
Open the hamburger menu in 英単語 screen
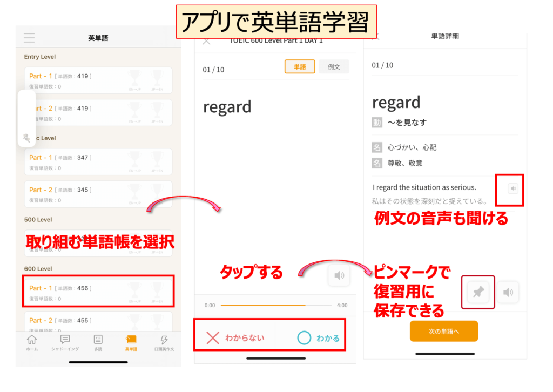[29, 38]
